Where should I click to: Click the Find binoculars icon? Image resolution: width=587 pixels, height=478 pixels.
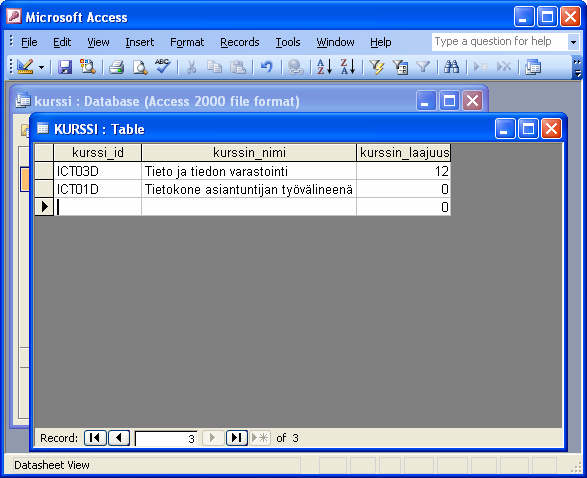tap(451, 67)
